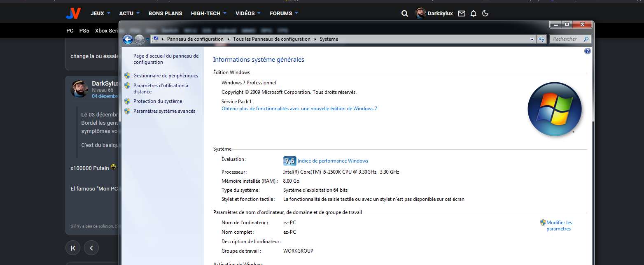Open Indice de performance Windows link
Viewport: 644px width, 265px height.
333,161
